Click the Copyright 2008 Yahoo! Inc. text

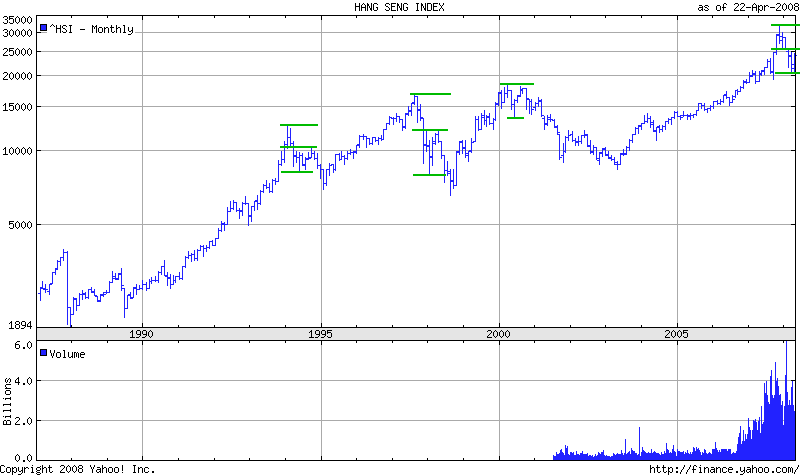click(x=78, y=468)
